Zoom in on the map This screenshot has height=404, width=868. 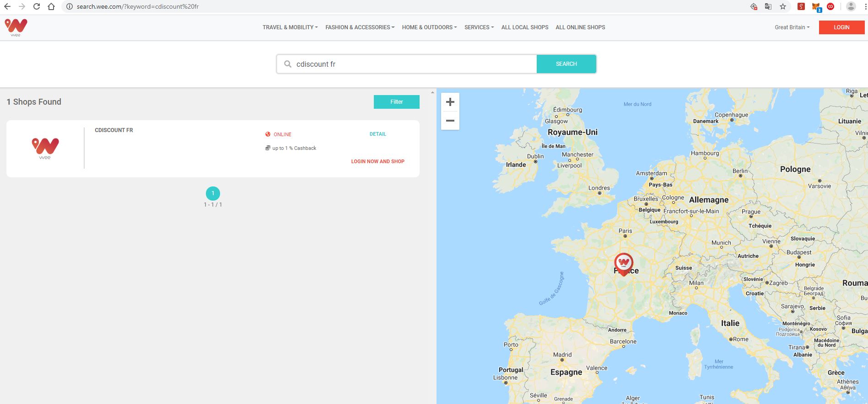[450, 102]
